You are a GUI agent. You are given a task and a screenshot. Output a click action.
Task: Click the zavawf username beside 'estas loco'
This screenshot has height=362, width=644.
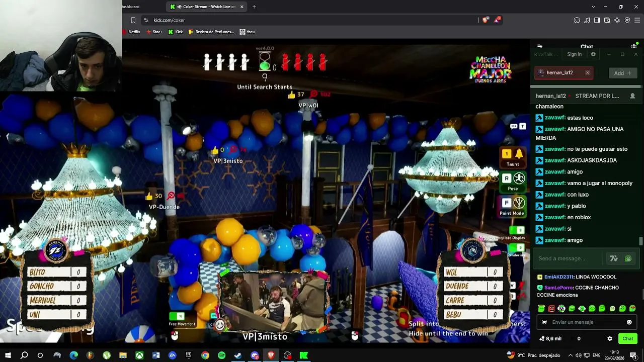[x=554, y=118]
